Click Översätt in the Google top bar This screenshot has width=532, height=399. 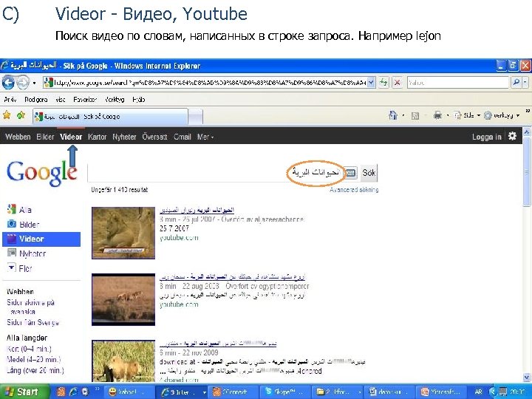point(154,137)
